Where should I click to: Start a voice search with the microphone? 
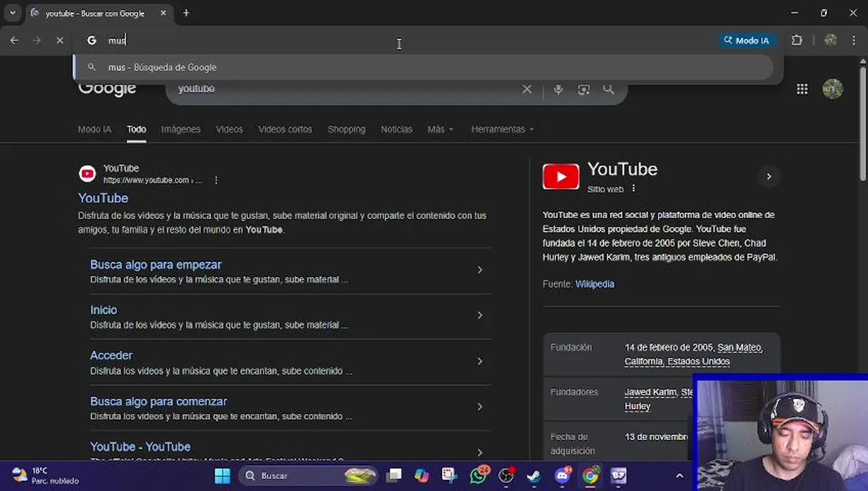pyautogui.click(x=558, y=89)
